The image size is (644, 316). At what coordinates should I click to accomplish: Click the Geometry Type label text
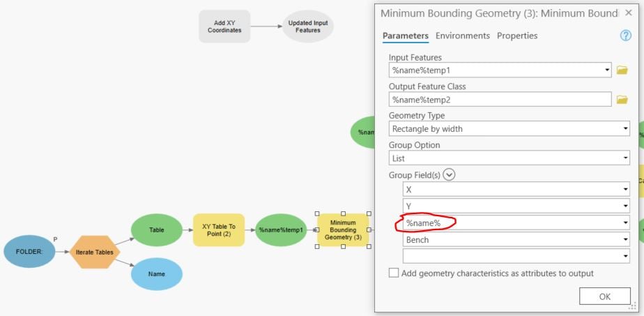click(417, 116)
